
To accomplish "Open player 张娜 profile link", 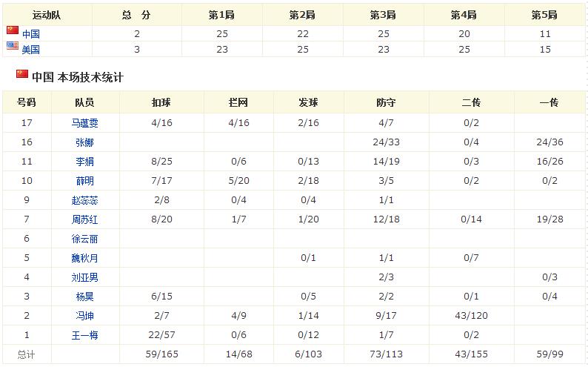I will tap(84, 142).
